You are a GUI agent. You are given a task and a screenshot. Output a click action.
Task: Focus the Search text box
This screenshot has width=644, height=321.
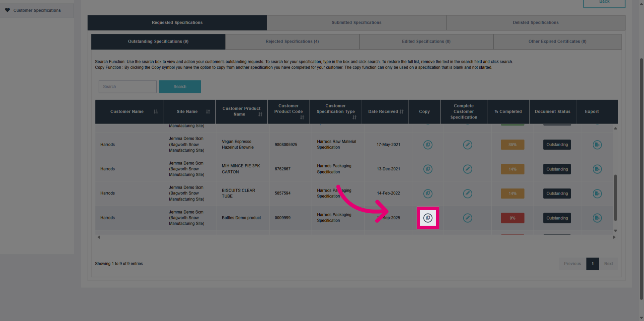[x=127, y=87]
